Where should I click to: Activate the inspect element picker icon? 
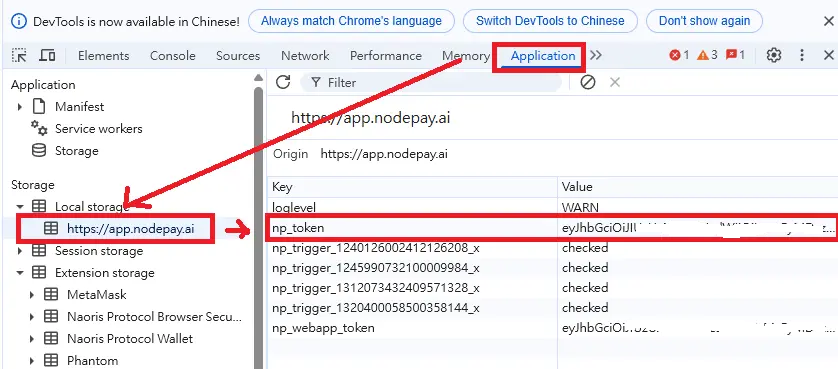(19, 56)
